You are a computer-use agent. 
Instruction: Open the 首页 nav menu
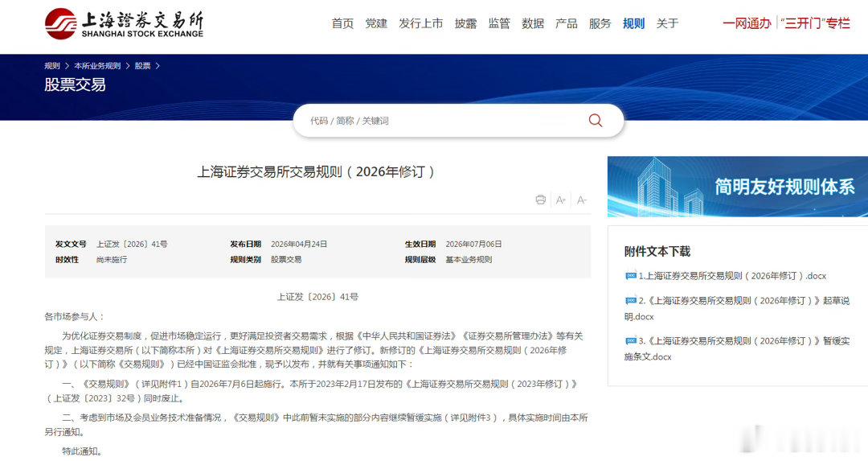342,23
